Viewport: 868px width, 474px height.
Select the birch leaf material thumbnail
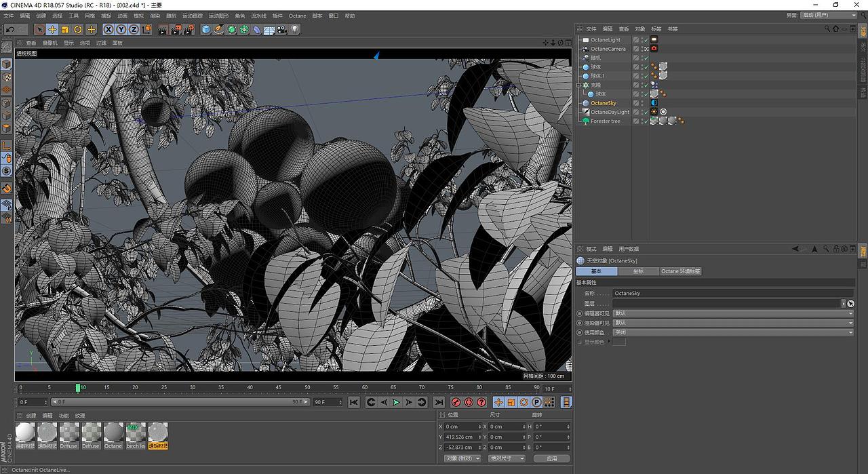pos(135,434)
